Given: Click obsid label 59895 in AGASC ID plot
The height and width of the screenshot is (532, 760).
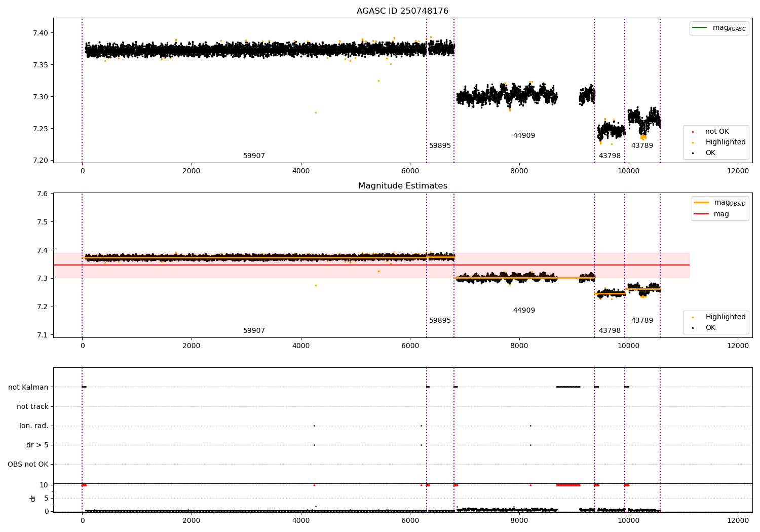Looking at the screenshot, I should tap(440, 146).
